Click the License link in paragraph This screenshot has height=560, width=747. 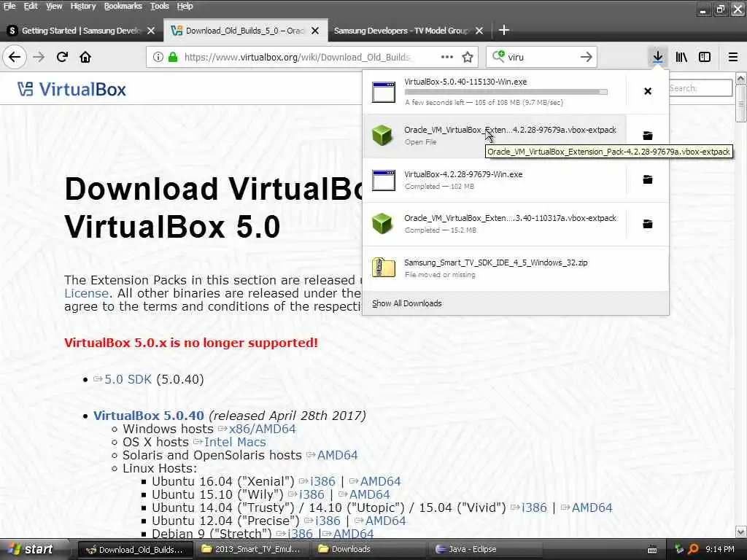(86, 293)
